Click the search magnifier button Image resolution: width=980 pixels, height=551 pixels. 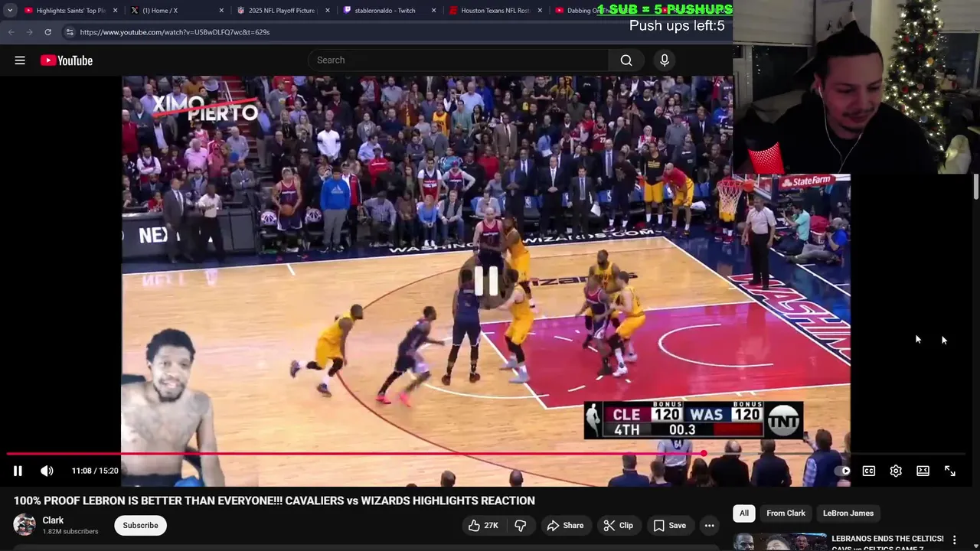626,60
